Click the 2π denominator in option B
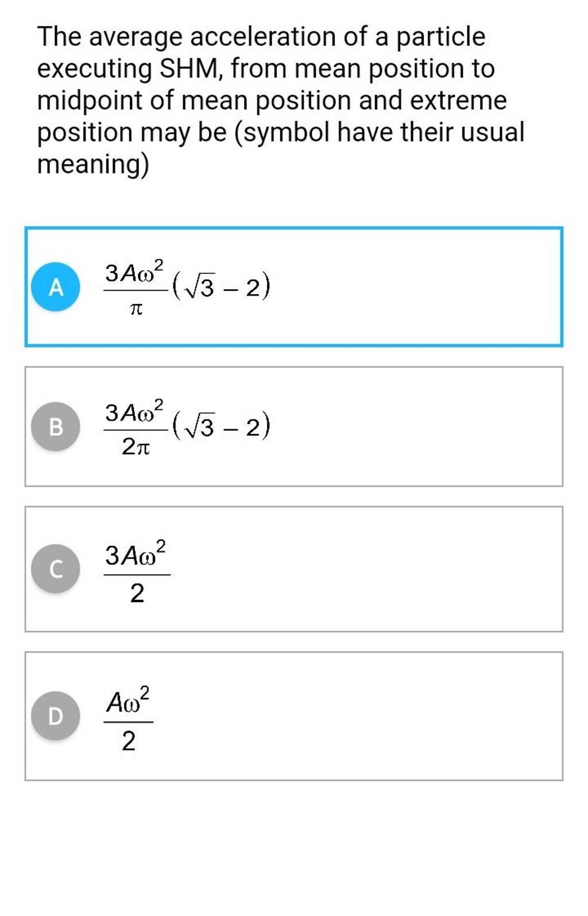The width and height of the screenshot is (588, 916). [136, 447]
